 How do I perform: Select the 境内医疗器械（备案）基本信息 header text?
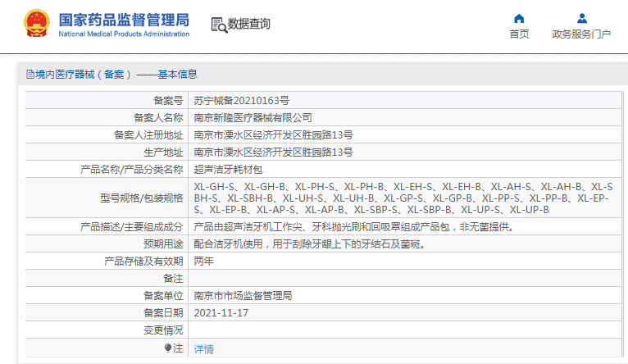coord(116,75)
